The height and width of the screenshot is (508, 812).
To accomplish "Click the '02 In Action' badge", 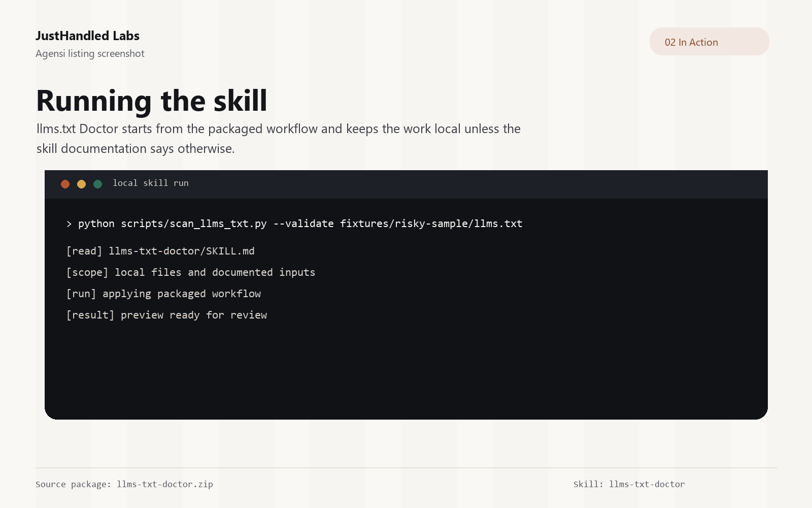I will coord(709,42).
